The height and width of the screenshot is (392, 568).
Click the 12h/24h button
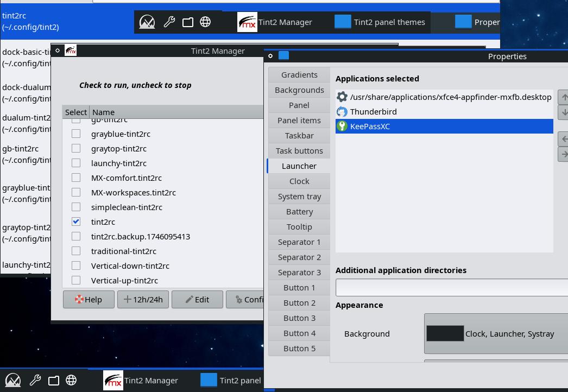pos(143,300)
